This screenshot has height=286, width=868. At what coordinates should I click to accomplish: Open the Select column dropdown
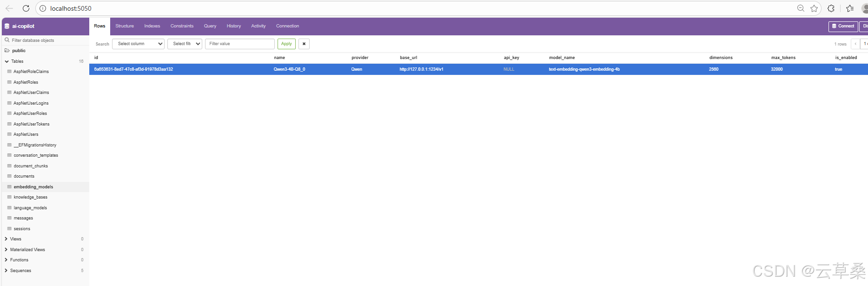(x=139, y=44)
